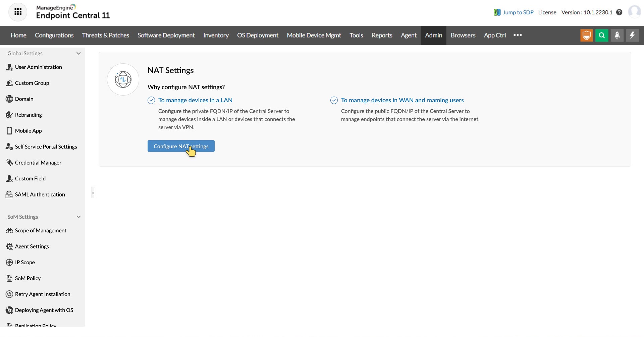644x337 pixels.
Task: Open Deploying Agent with OS page
Action: (44, 310)
